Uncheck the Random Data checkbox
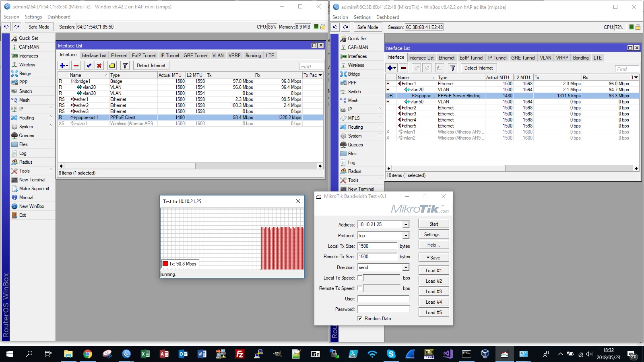 pos(360,319)
